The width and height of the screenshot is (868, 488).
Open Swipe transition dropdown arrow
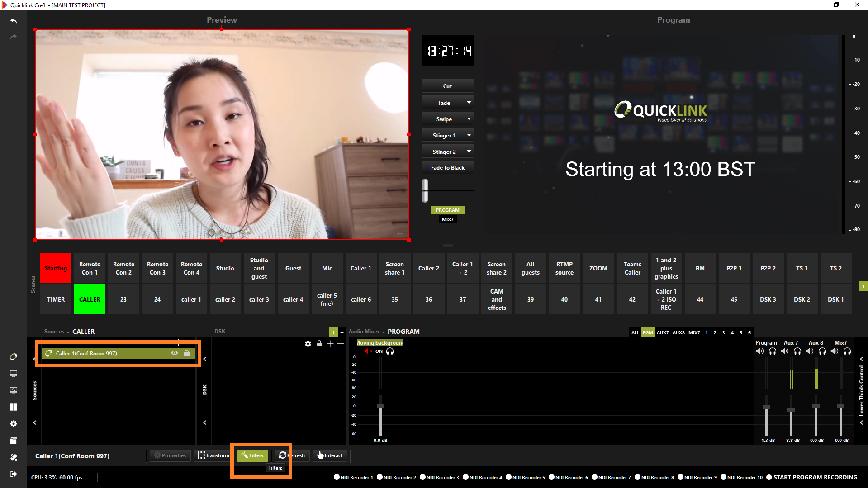click(x=469, y=119)
